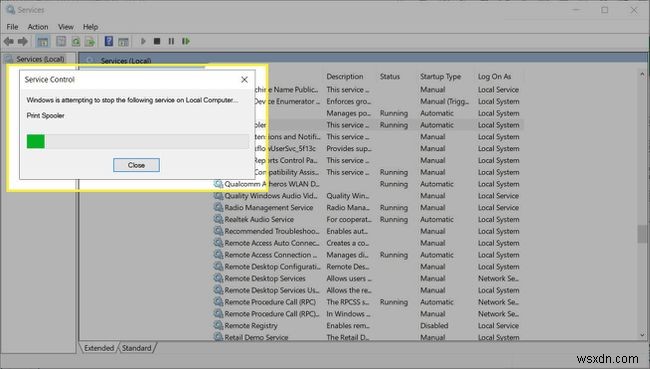Click the gear icon of Remote Access Connection
650x369 pixels.
coord(218,255)
